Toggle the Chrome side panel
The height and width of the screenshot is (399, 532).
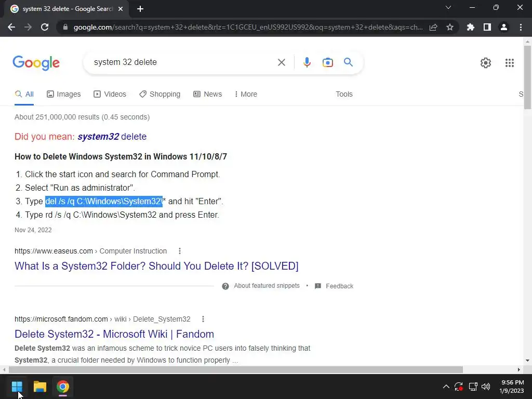click(x=487, y=27)
